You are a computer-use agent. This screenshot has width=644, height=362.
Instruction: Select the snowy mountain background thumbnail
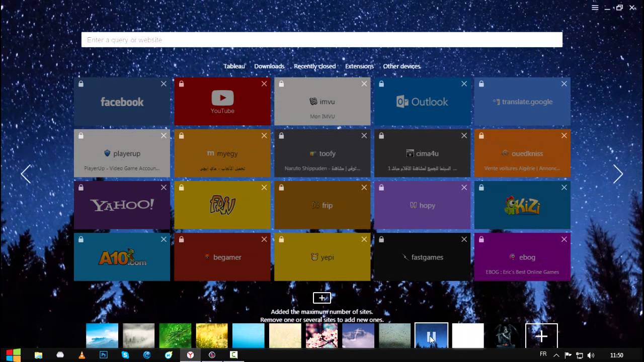click(358, 335)
